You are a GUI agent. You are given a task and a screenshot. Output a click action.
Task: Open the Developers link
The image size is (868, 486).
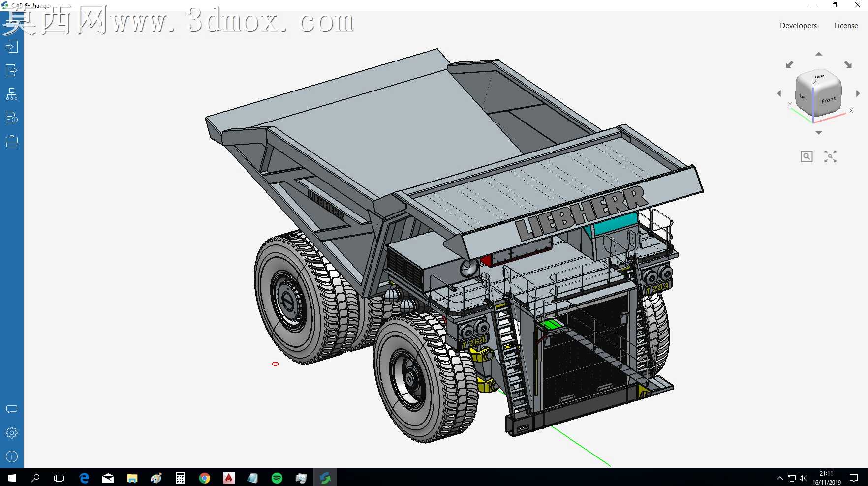(798, 26)
